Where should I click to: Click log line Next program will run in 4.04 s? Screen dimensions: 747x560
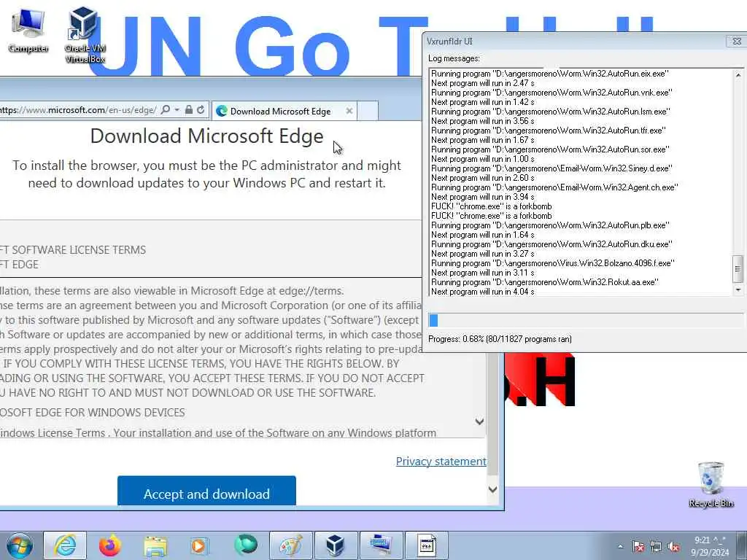coord(483,292)
